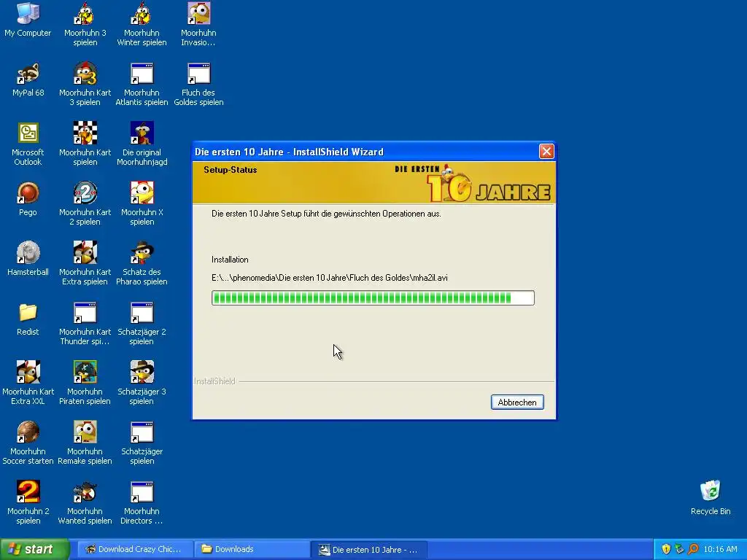
Task: Click the security shield tray icon
Action: [666, 550]
